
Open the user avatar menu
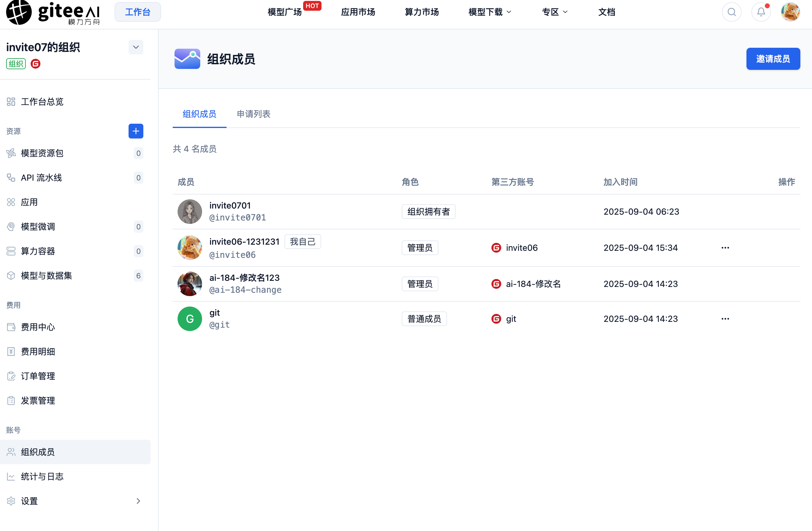(x=790, y=12)
